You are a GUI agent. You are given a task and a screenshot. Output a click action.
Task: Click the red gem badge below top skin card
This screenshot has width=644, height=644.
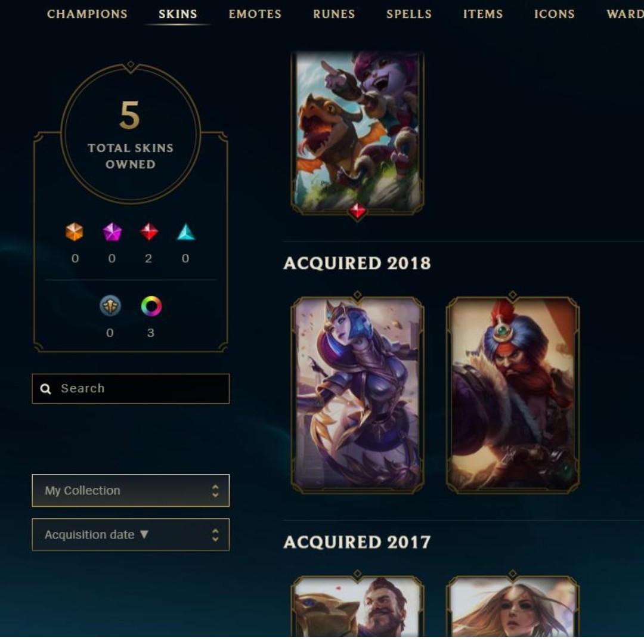tap(357, 211)
